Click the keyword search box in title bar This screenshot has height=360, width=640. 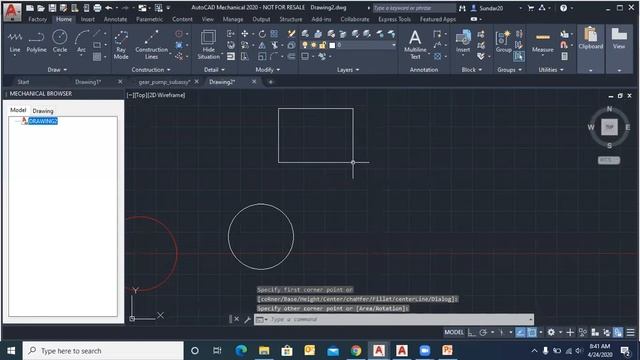[414, 8]
